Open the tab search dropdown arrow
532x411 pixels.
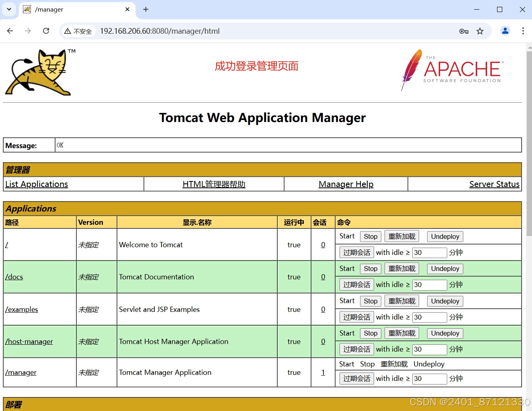(x=9, y=9)
